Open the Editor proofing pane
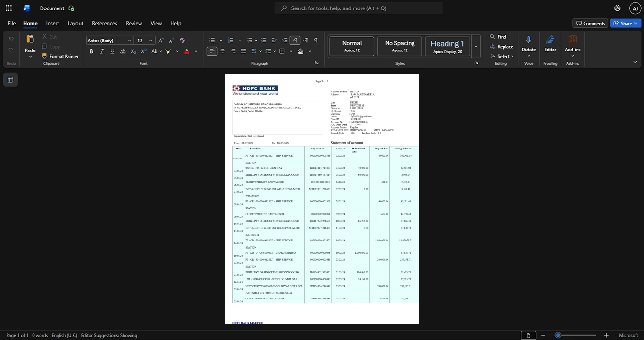The width and height of the screenshot is (644, 340). pyautogui.click(x=550, y=43)
